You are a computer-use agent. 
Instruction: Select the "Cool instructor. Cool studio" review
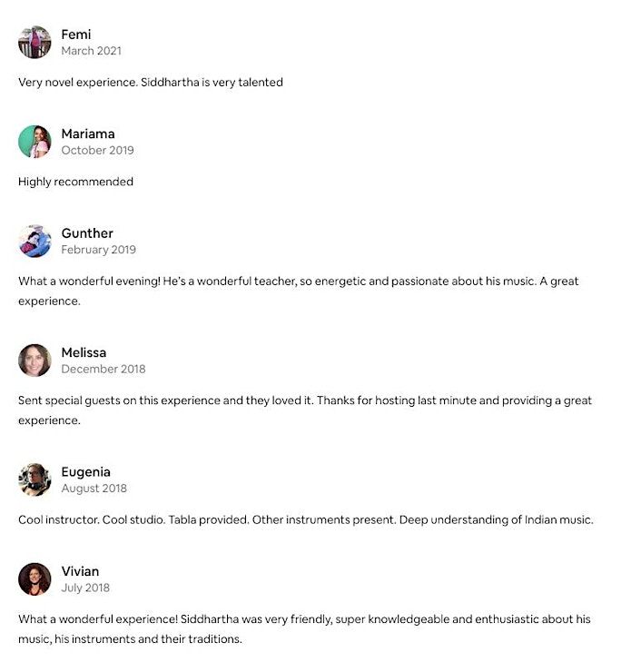(305, 519)
